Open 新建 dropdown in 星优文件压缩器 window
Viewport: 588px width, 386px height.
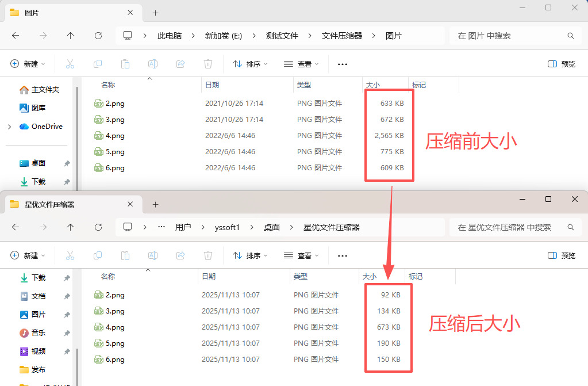point(28,256)
